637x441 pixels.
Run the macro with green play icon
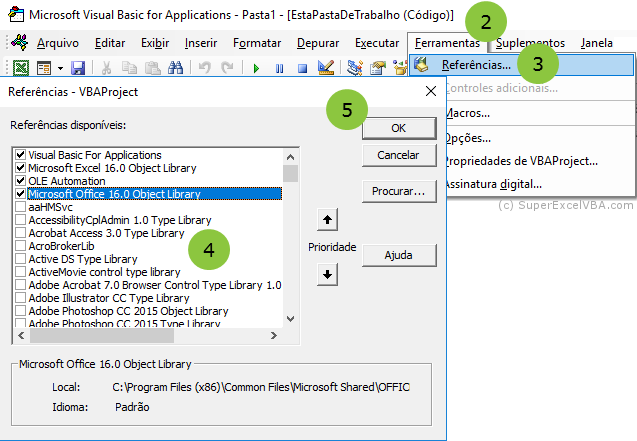point(256,68)
